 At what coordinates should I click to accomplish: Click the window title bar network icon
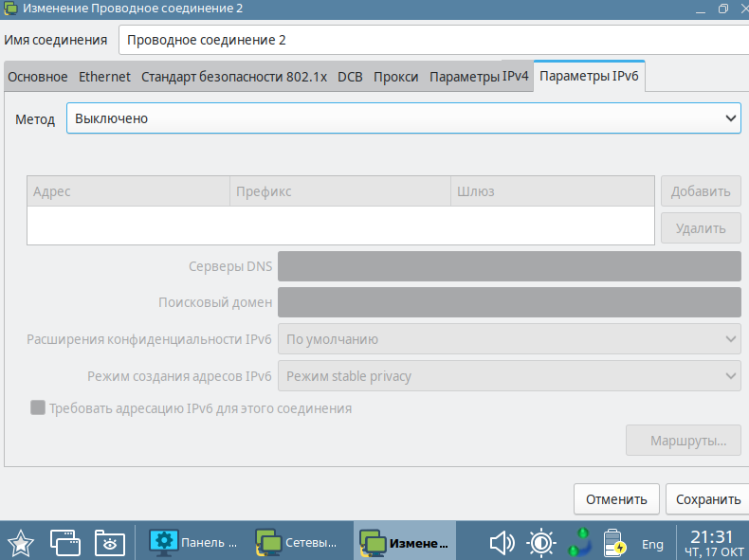10,9
